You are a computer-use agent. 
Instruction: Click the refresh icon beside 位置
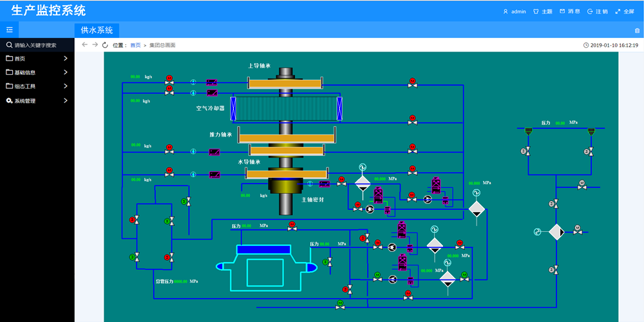pos(105,45)
